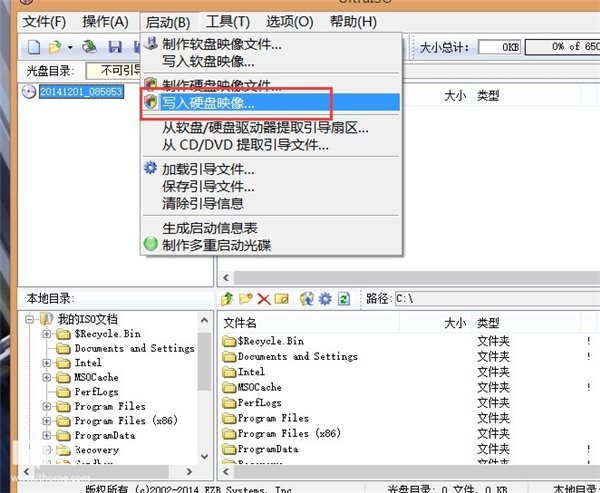Click the Open CD/DVD disc toolbar icon
The image size is (600, 493).
click(90, 47)
